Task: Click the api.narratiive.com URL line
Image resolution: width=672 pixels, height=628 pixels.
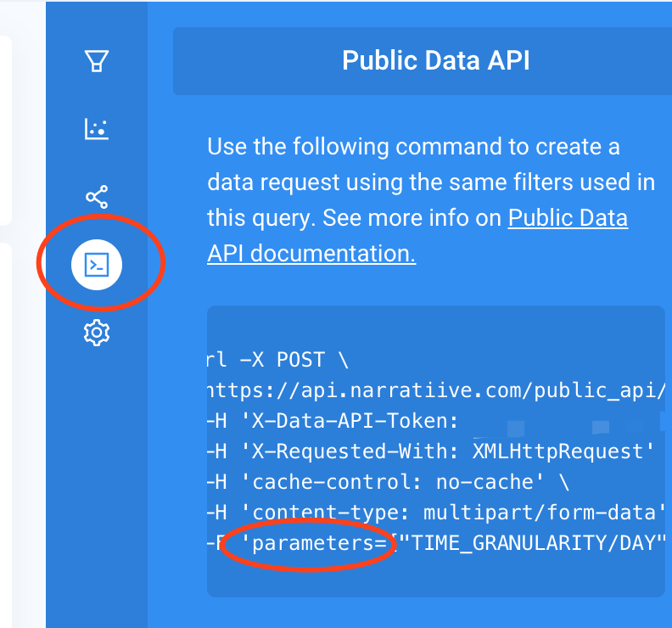Action: coord(436,390)
